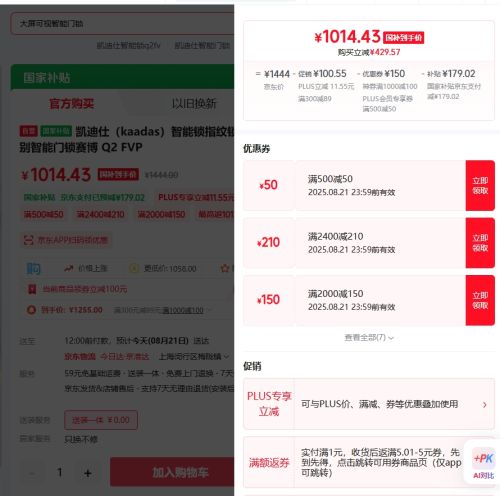Expand 查看全部(7) coupon list

click(369, 338)
